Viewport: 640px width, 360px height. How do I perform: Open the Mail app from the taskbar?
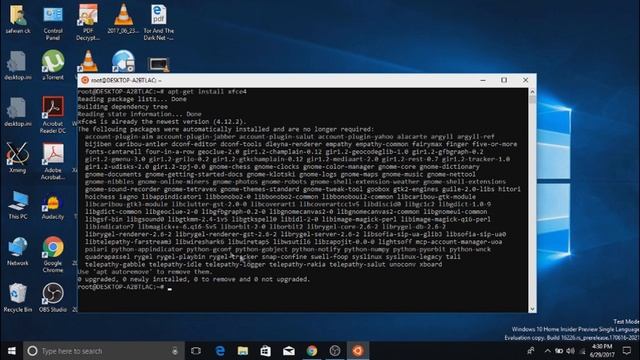pos(289,351)
